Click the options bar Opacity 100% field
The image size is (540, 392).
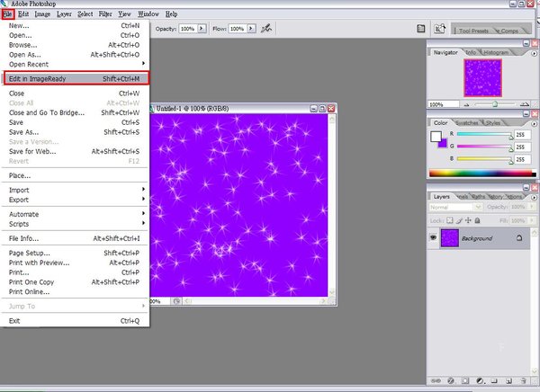point(188,29)
